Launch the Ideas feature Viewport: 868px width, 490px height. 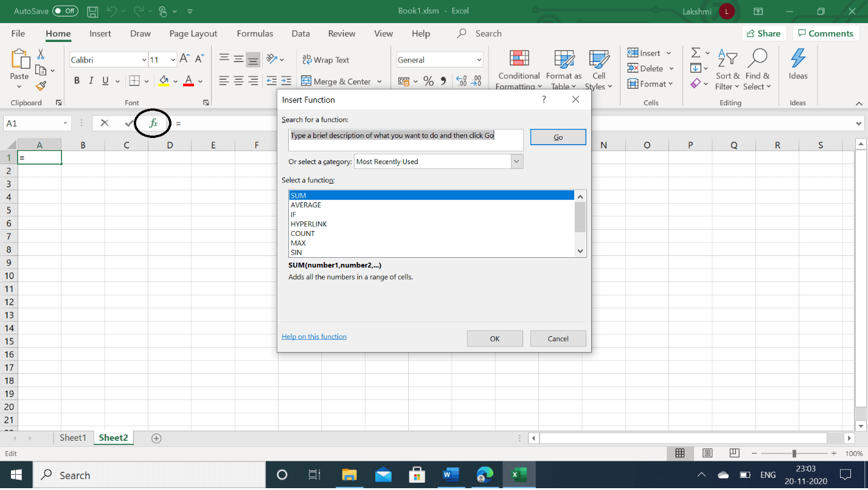coord(797,69)
